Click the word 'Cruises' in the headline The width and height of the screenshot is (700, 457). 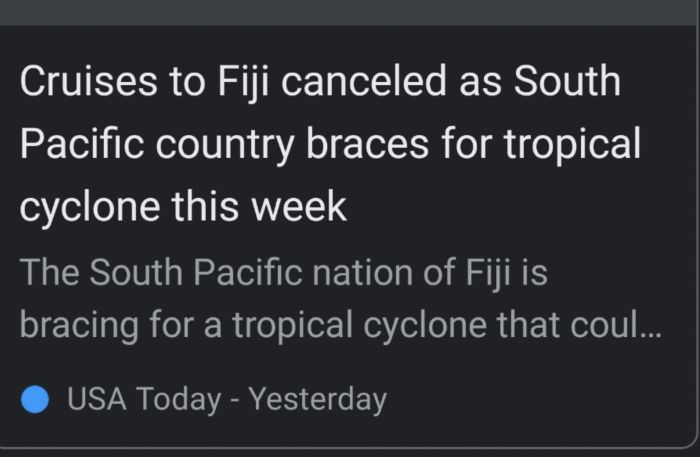[x=89, y=81]
